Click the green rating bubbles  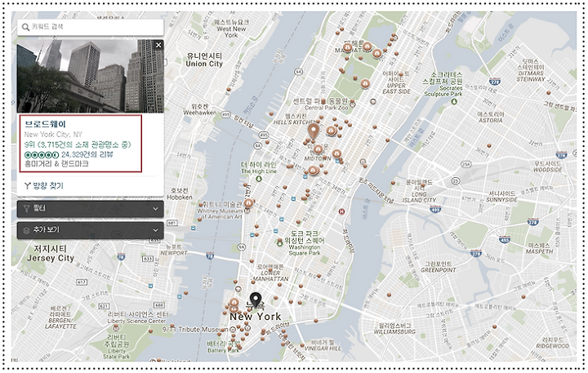42,155
